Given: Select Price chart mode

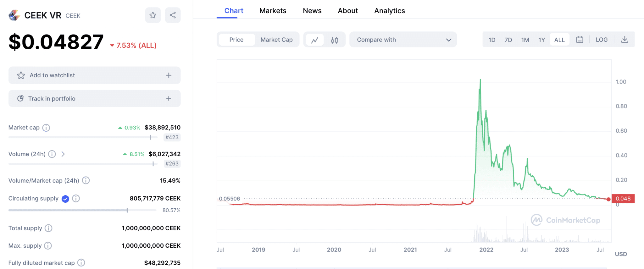Looking at the screenshot, I should point(236,40).
